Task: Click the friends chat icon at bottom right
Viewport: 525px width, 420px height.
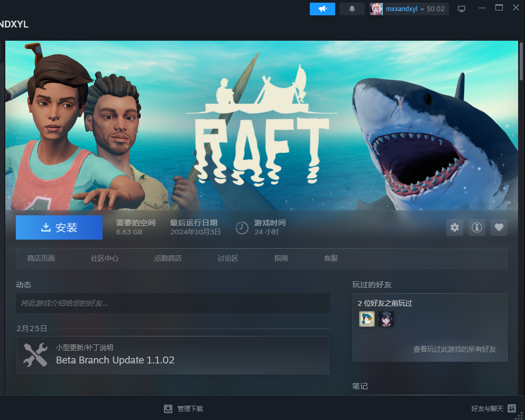Action: [512, 408]
